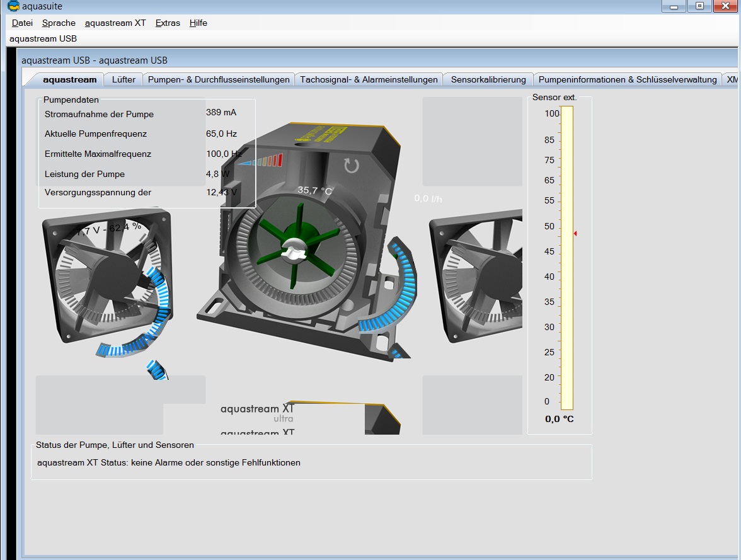
Task: Click the red marker on temperature scale
Action: 575,234
